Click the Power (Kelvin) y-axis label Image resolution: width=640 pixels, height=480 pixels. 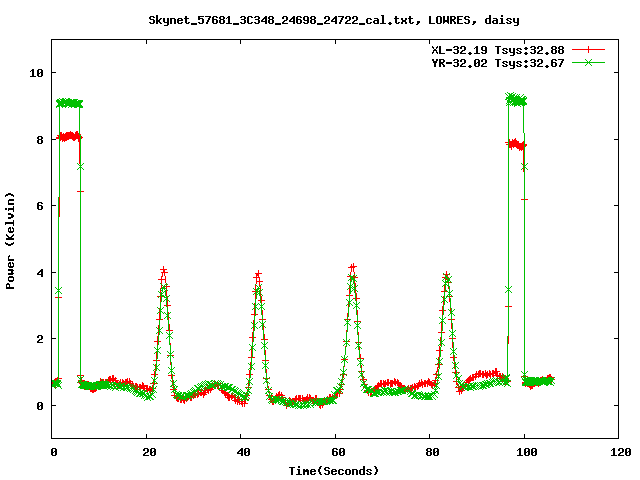pos(10,241)
